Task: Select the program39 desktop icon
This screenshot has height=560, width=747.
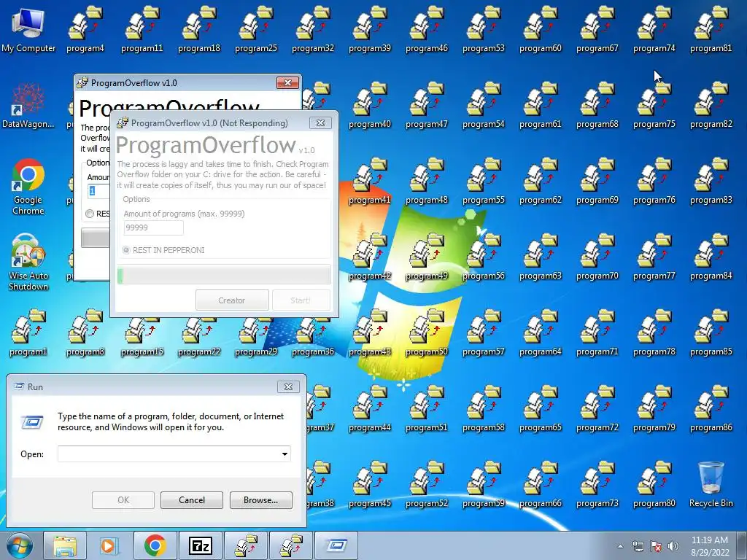Action: pyautogui.click(x=370, y=29)
